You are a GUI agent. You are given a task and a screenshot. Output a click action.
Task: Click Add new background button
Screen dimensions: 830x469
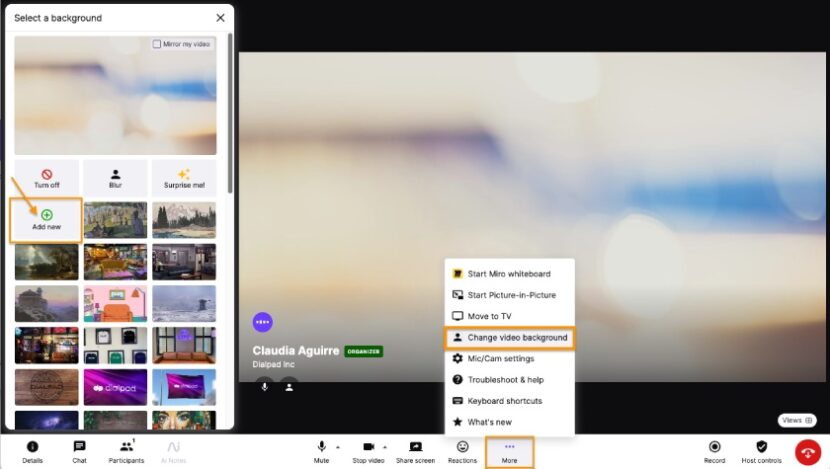[x=46, y=219]
